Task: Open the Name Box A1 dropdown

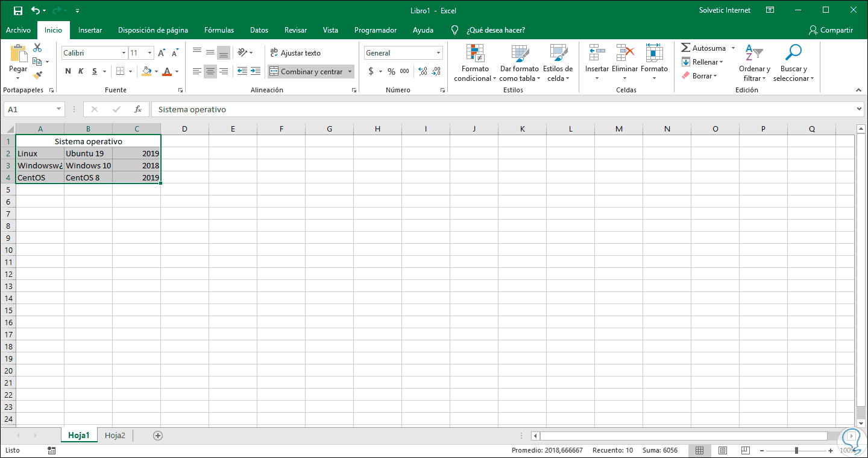Action: click(x=58, y=109)
